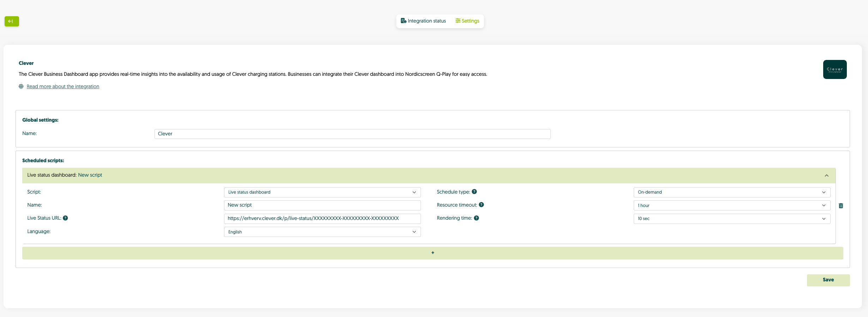This screenshot has height=317, width=868.
Task: Click the Clever logo thumbnail
Action: 834,69
